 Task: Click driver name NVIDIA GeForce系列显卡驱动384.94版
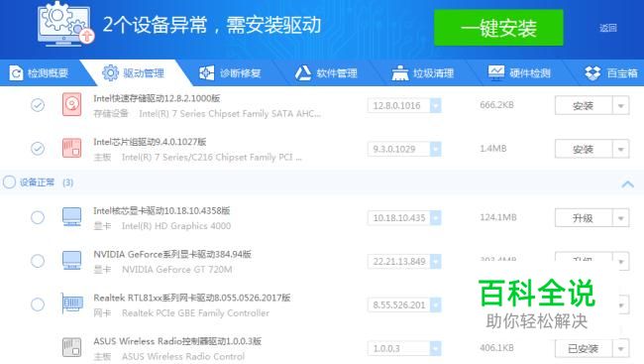172,254
